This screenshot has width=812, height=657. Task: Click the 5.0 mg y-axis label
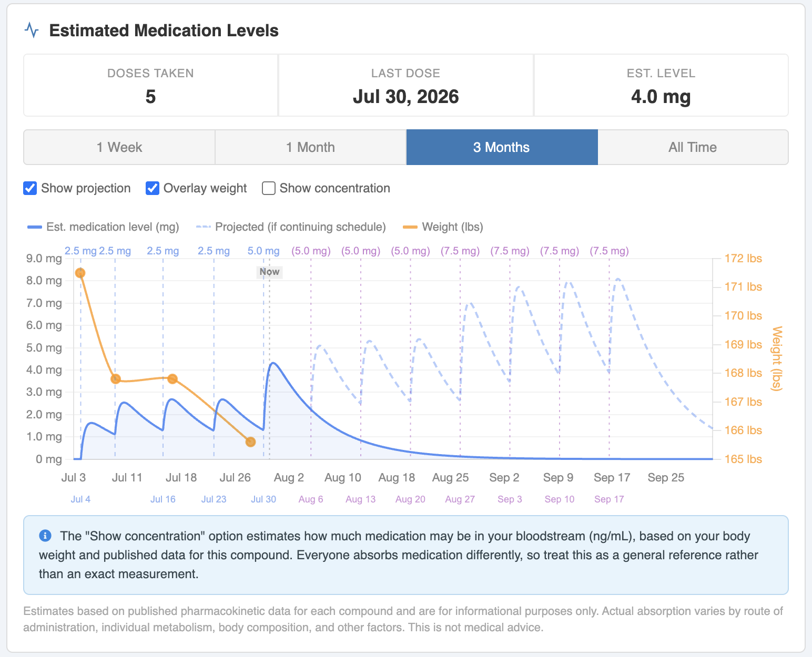[x=44, y=347]
